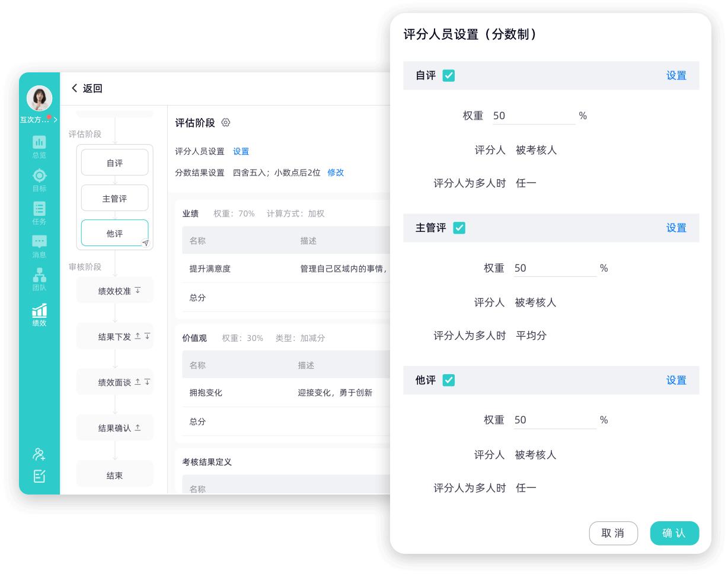Open the 绩效 performance module
This screenshot has width=728, height=574.
coord(39,314)
